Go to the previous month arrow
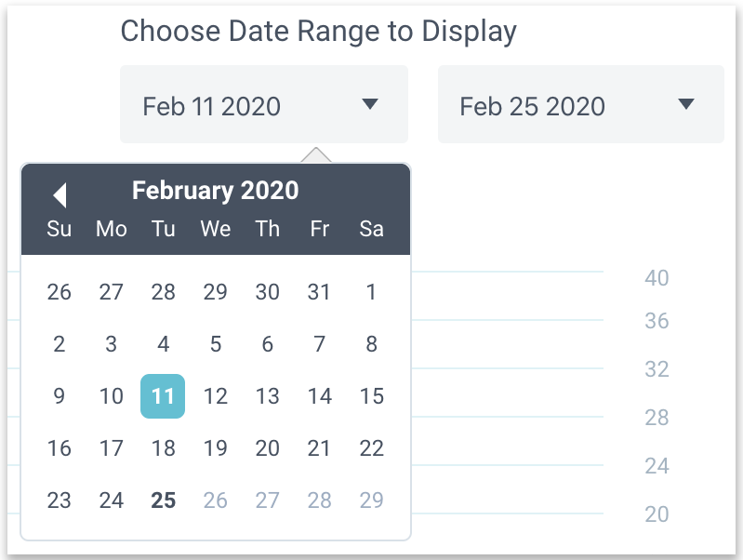The image size is (743, 560). (60, 194)
